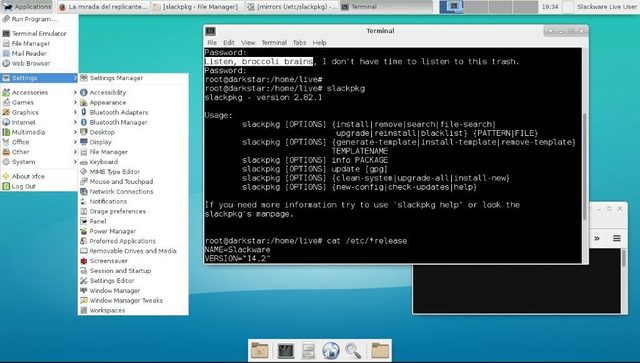Open the File menu in Terminal
Viewport: 640px width, 363px height.
click(x=212, y=42)
